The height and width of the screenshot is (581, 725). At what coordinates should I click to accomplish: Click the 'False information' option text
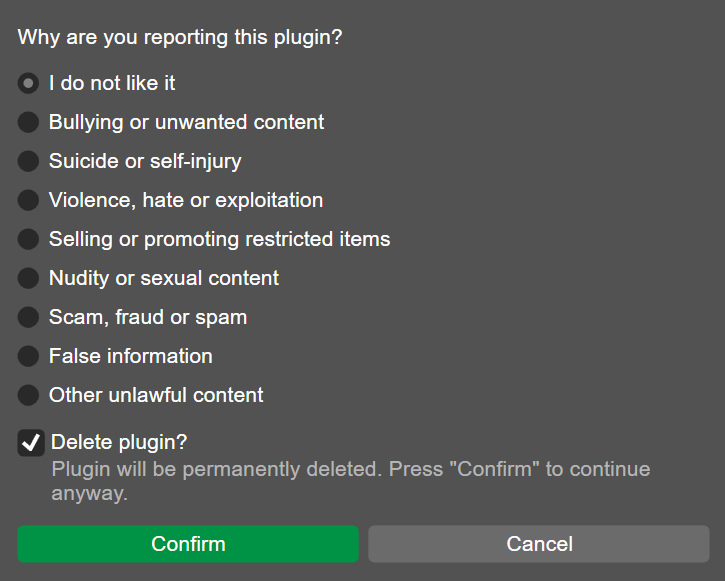[131, 356]
